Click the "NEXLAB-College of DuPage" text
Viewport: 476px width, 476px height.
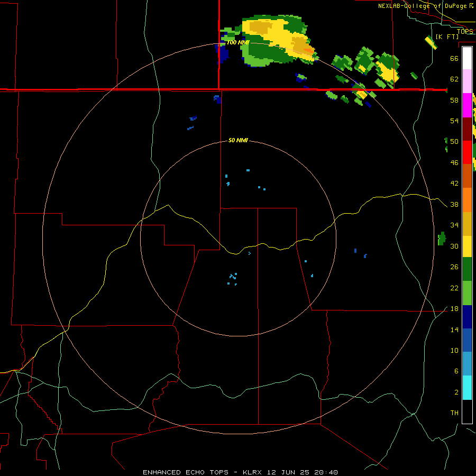pos(423,6)
